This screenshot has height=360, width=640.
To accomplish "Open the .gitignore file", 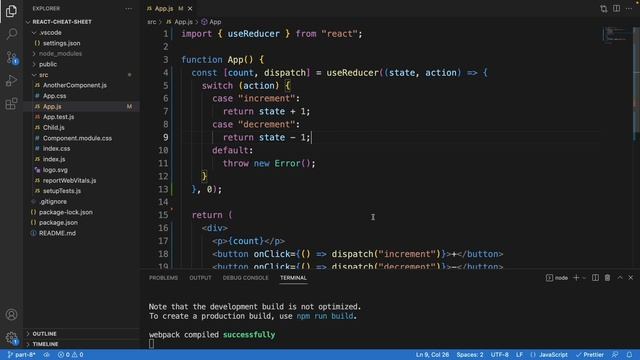I will [x=53, y=201].
